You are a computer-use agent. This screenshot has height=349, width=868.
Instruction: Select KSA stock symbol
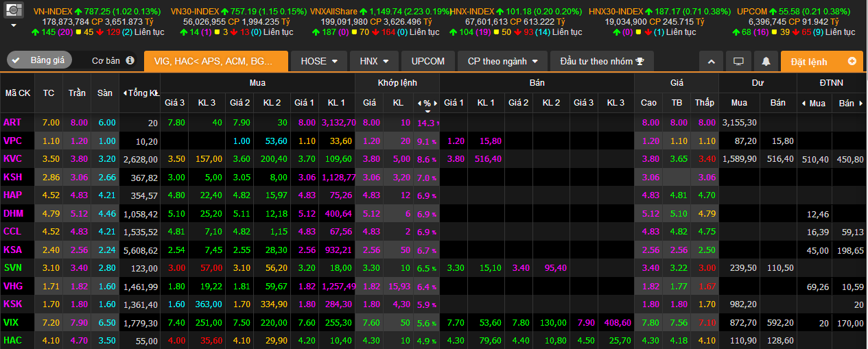pos(12,250)
